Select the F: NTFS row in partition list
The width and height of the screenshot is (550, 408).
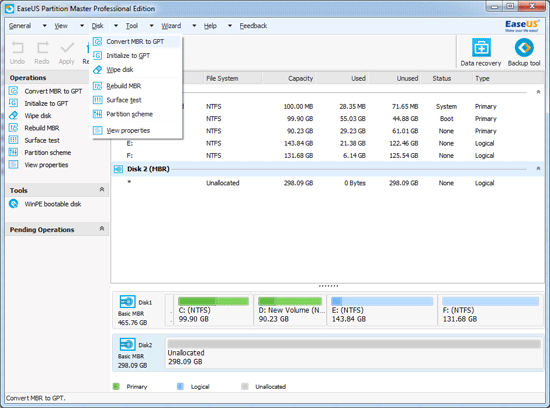(327, 156)
